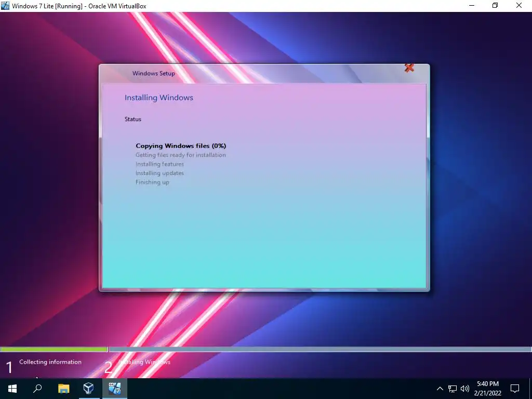Restore down the VirtualBox window
The height and width of the screenshot is (399, 532).
[495, 5]
